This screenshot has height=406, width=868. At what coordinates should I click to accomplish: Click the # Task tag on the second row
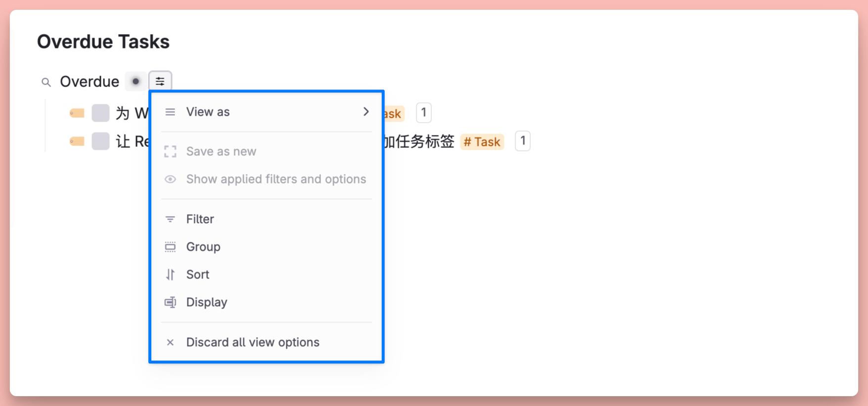[482, 142]
